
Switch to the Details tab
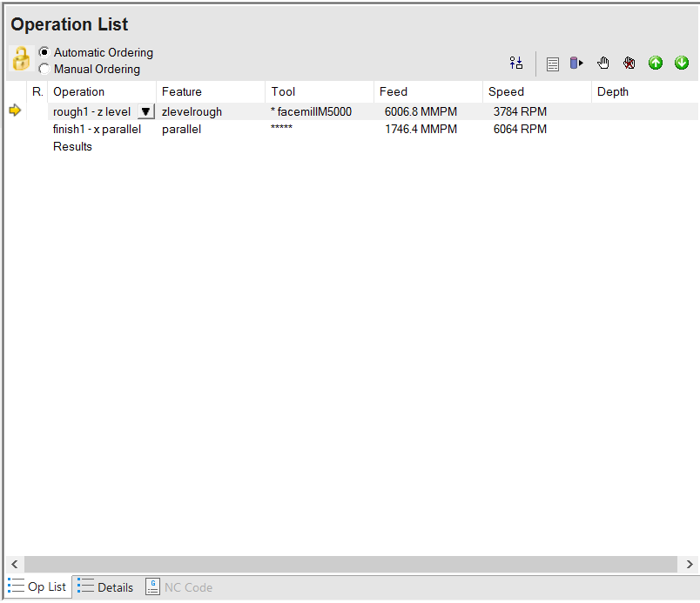(106, 587)
